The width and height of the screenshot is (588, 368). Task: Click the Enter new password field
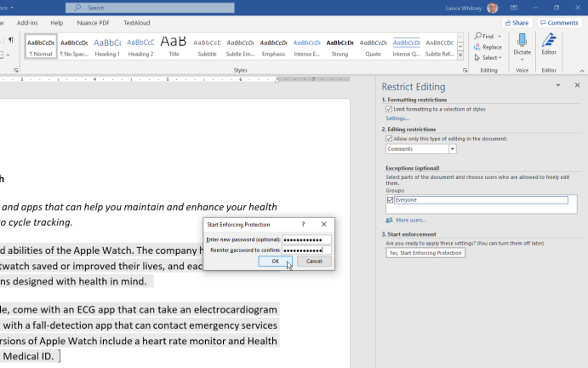[x=306, y=239]
